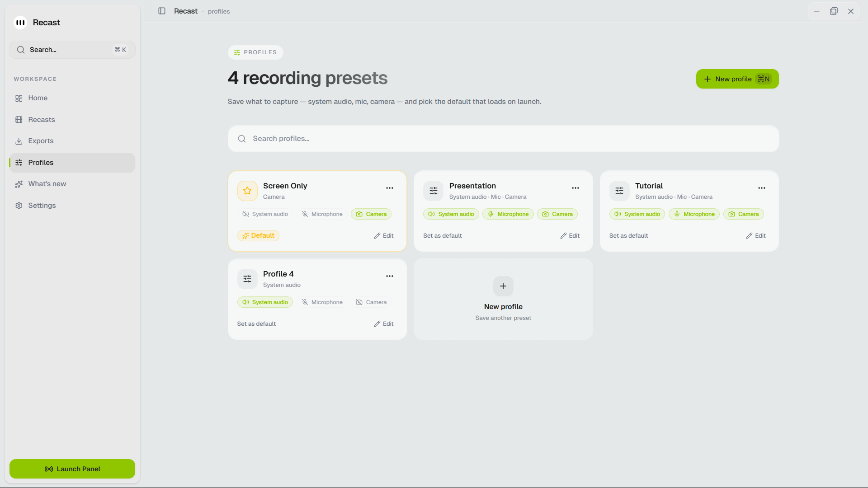The height and width of the screenshot is (488, 868).
Task: Click the sliders icon on Profile 4 card
Action: point(247,279)
